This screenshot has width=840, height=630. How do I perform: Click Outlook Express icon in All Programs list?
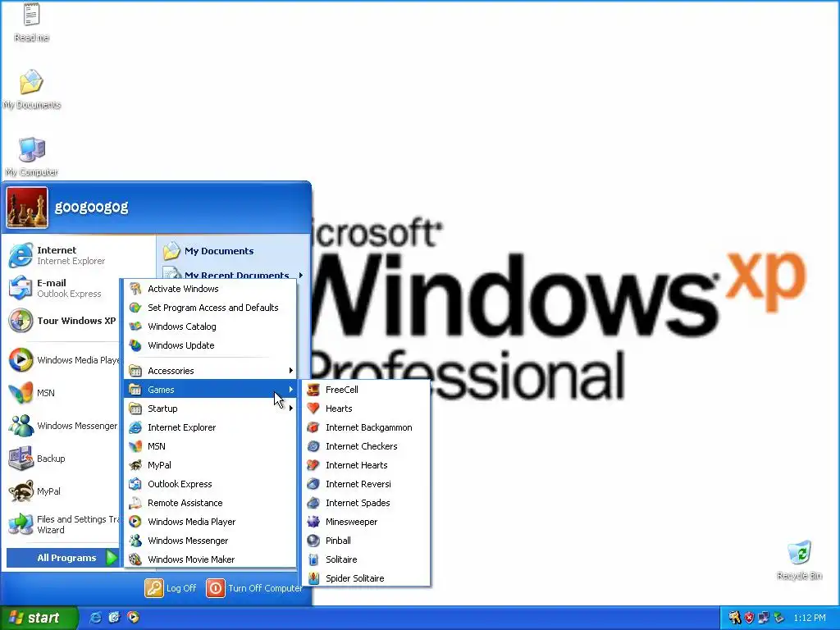pos(135,484)
